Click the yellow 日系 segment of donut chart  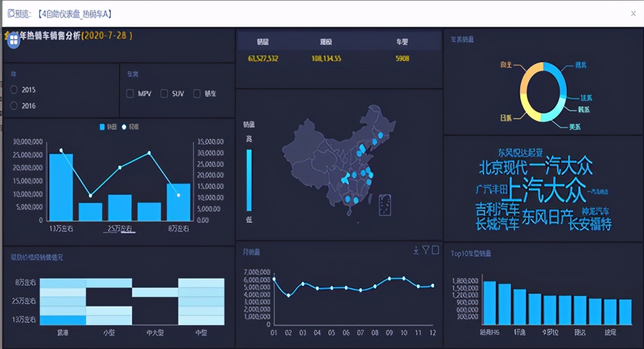527,106
